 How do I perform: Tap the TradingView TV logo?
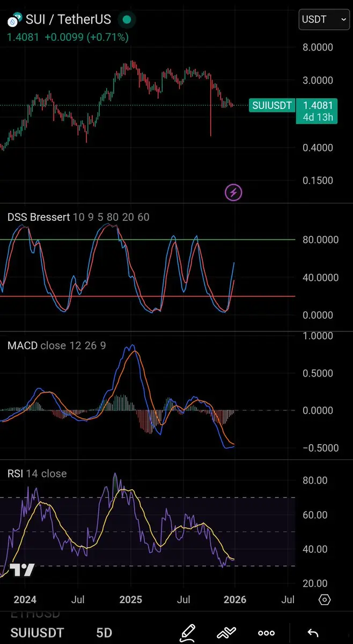(22, 570)
